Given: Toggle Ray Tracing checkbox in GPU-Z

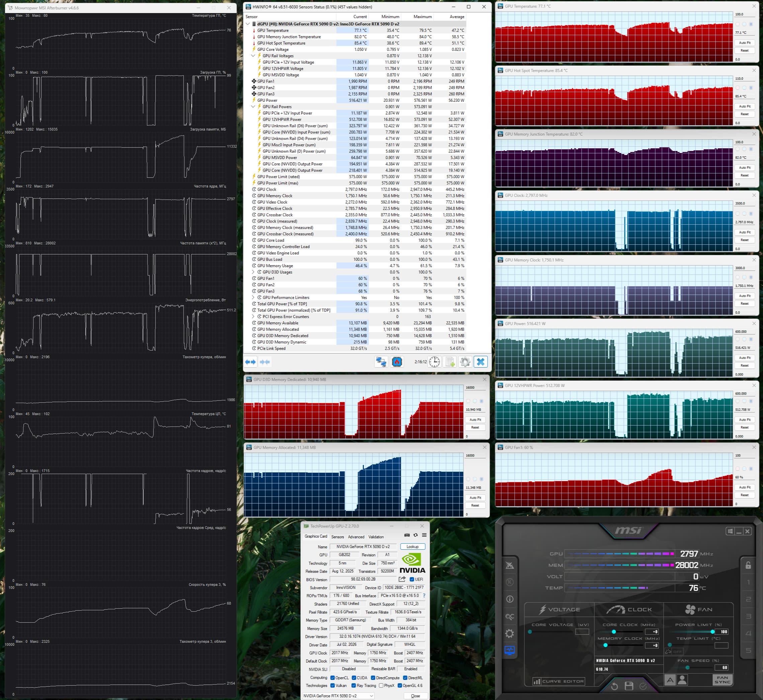Looking at the screenshot, I should point(354,686).
